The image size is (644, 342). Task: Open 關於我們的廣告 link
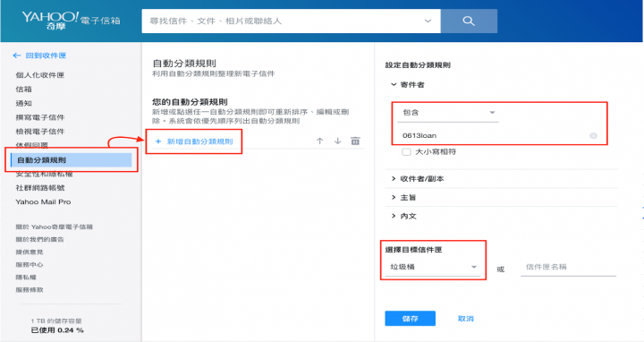point(40,239)
